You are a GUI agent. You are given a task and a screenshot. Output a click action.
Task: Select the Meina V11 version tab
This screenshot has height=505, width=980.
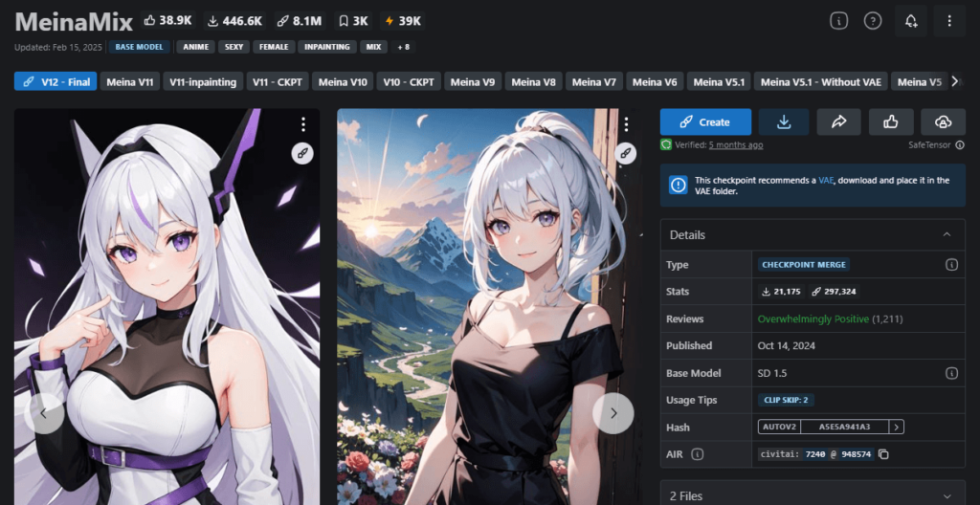pos(129,81)
